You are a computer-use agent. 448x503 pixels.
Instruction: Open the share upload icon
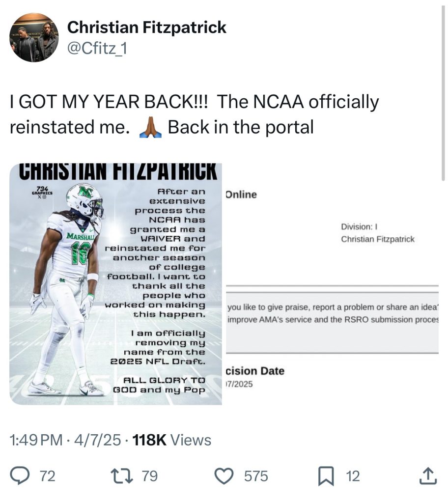coord(428,475)
